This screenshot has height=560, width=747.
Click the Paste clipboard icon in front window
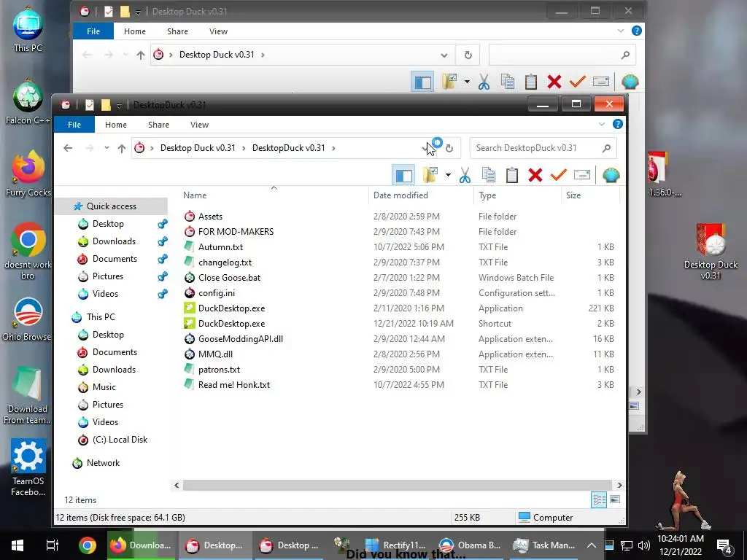coord(511,175)
